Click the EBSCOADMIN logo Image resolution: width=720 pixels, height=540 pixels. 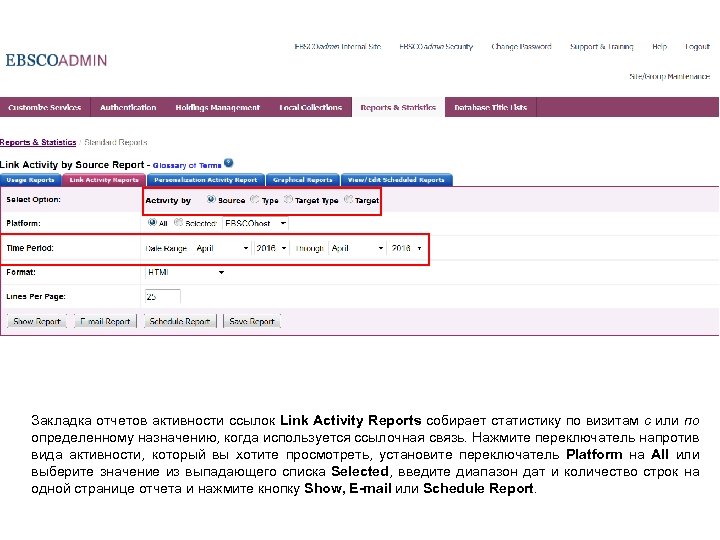pos(56,60)
